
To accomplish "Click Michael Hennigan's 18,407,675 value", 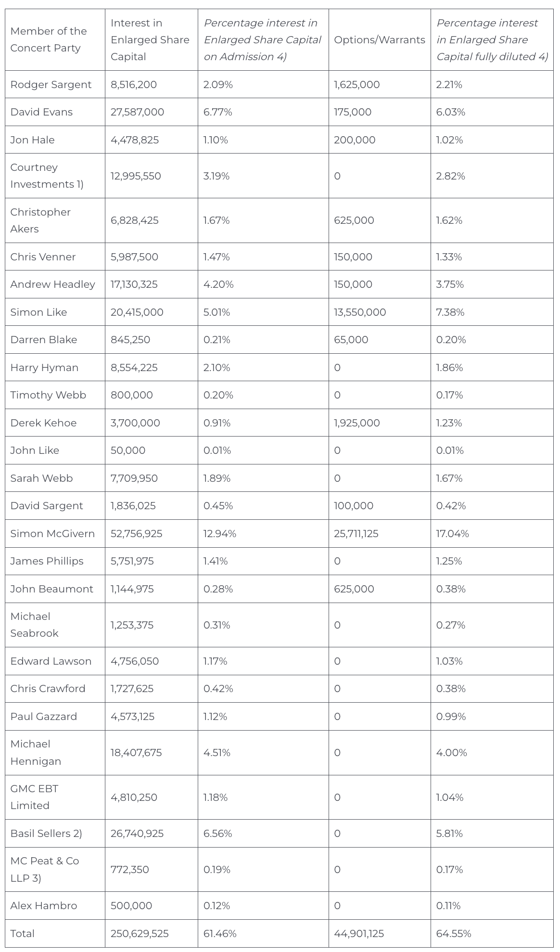I will (136, 753).
